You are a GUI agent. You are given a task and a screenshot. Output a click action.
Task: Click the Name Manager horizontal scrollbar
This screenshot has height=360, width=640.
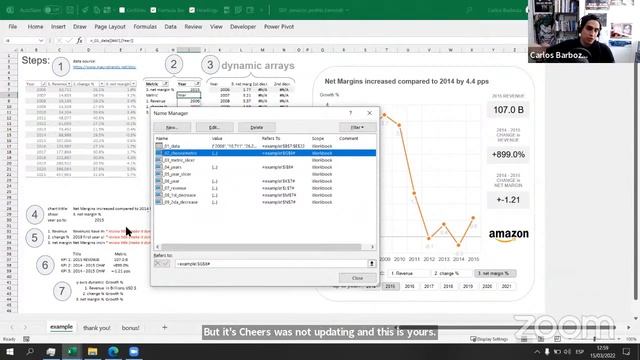[x=261, y=247]
